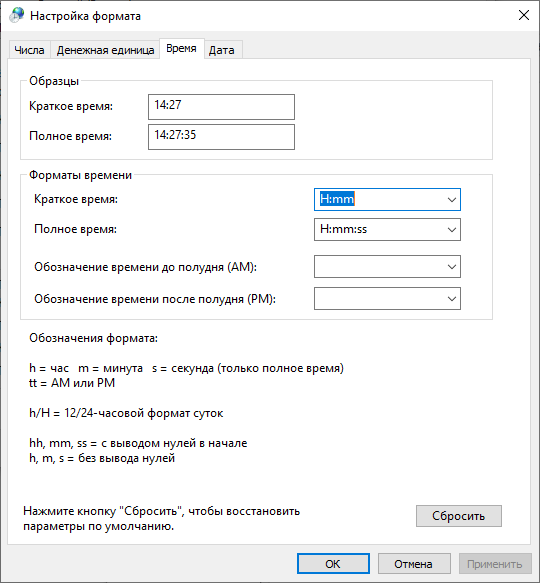The height and width of the screenshot is (583, 540).
Task: Cancel with the Отмена button
Action: (x=414, y=564)
